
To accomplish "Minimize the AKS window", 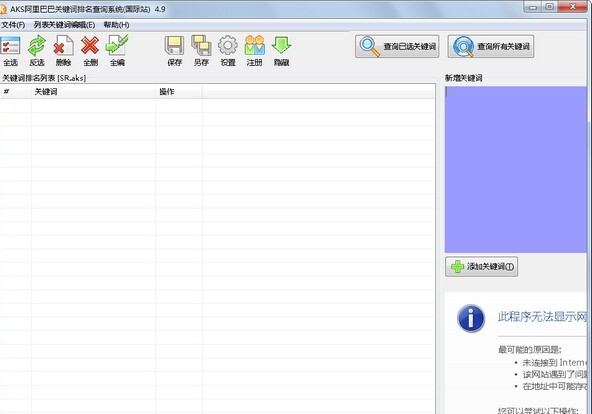I will [533, 7].
